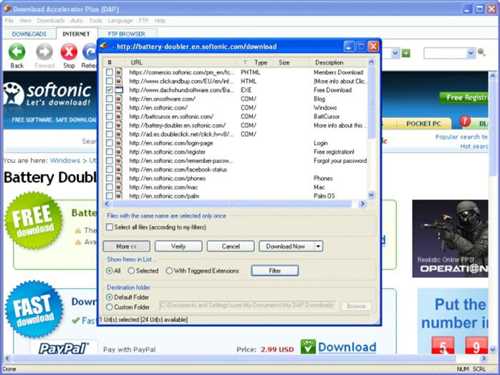Check the 'Select all files' checkbox
This screenshot has width=500, height=375.
tap(109, 227)
